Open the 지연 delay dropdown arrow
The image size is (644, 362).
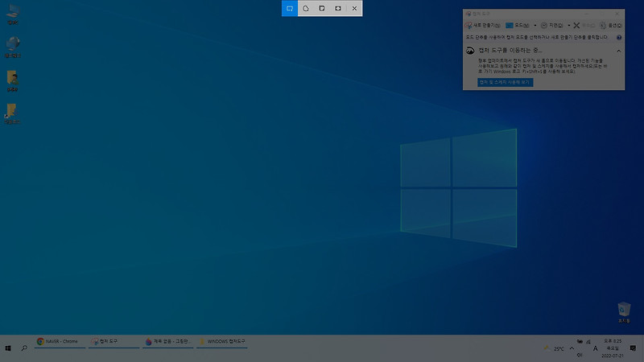pos(569,26)
